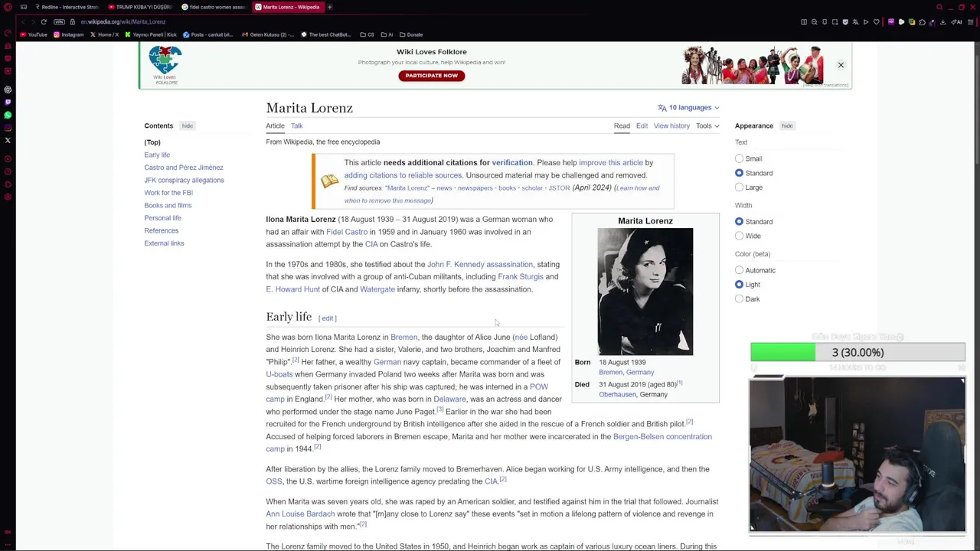Jump to JFK conspiracy allegations in contents
Screen dimensions: 980x551
point(184,180)
